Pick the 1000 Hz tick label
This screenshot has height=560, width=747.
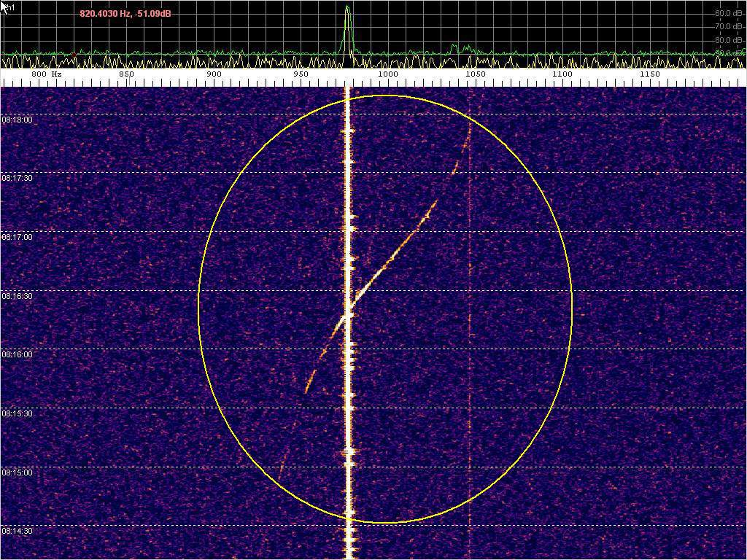coord(388,74)
